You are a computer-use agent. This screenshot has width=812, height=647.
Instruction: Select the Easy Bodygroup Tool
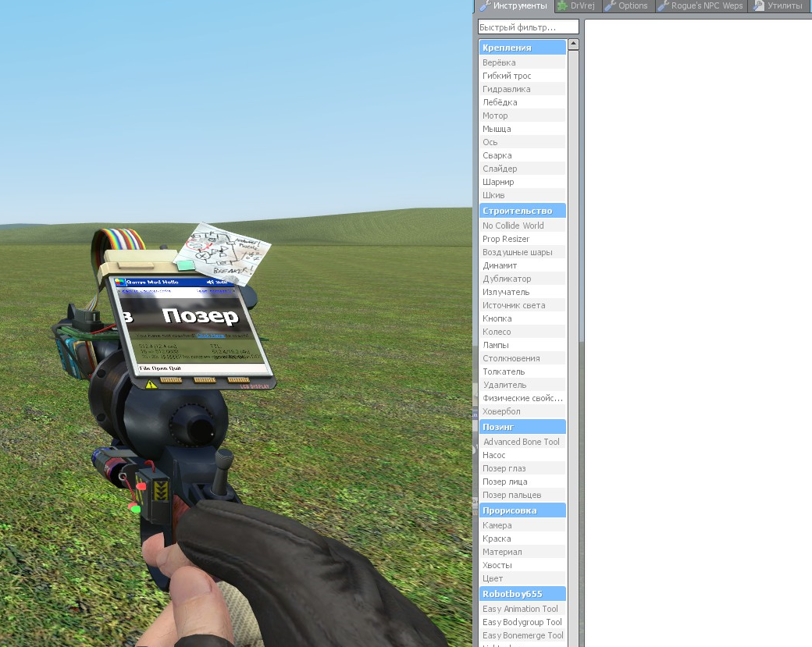click(522, 622)
